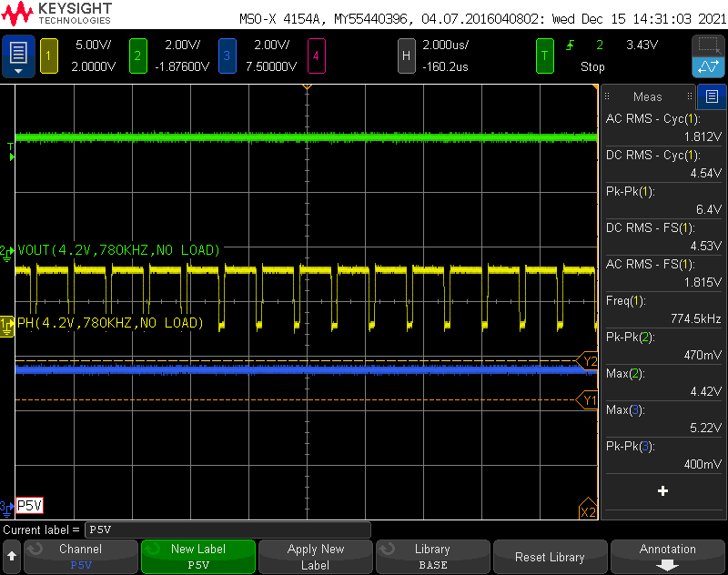Screen dimensions: 728x575
Task: Select the X2 cursor marker
Action: [x=588, y=509]
